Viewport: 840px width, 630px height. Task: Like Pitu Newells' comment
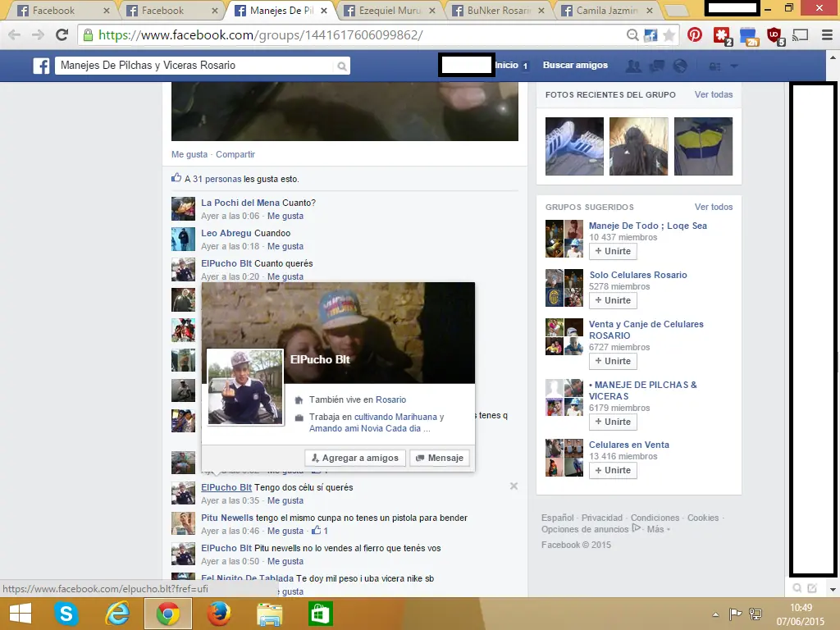[x=285, y=531]
